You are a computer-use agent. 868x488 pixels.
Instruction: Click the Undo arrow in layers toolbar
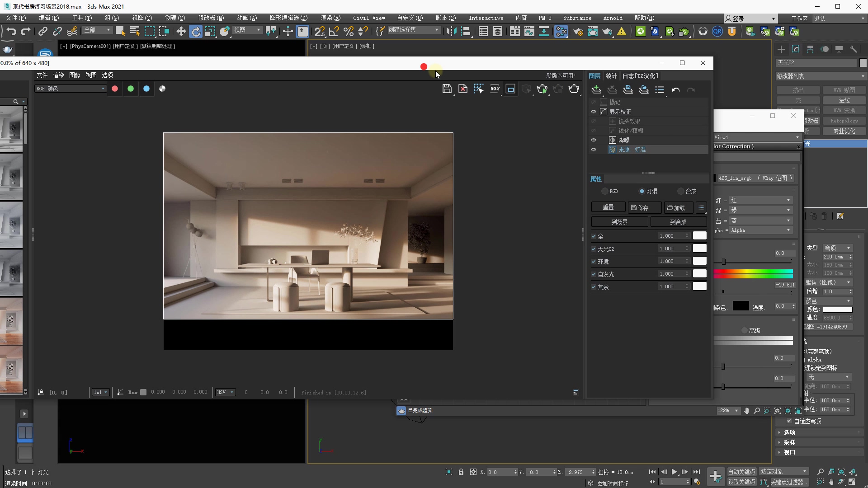[675, 90]
